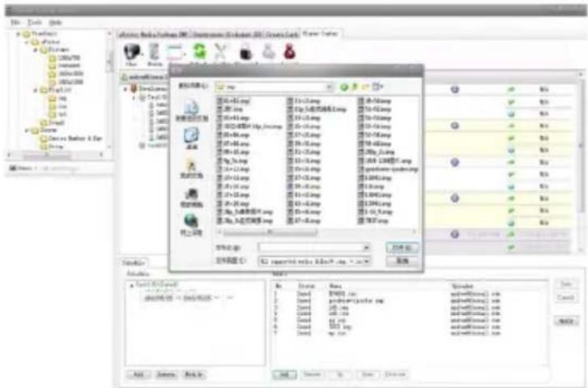
Task: Click the Name column header in the media table
Action: click(335, 287)
